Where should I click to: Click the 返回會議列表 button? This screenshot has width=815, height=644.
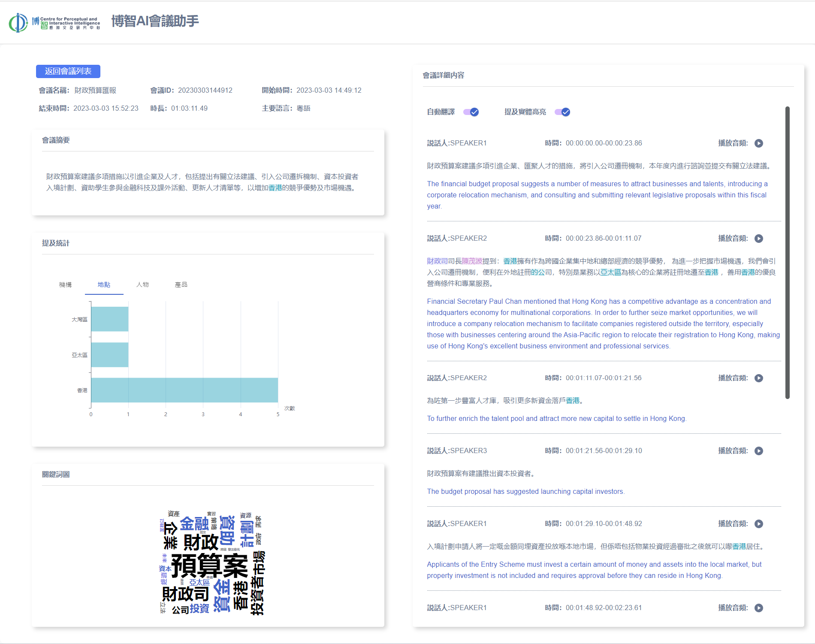click(x=68, y=71)
